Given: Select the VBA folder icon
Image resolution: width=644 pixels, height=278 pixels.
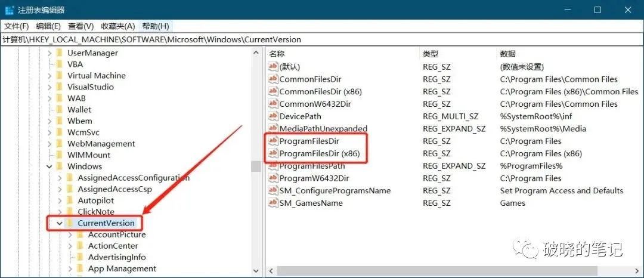Looking at the screenshot, I should 59,64.
